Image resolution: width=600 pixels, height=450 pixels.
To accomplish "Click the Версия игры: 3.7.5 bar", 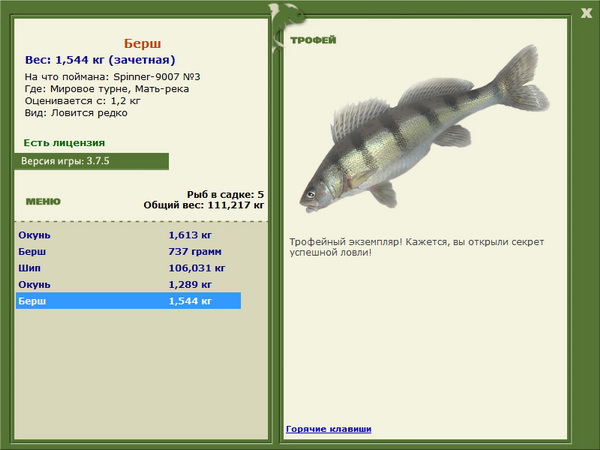I will point(91,161).
